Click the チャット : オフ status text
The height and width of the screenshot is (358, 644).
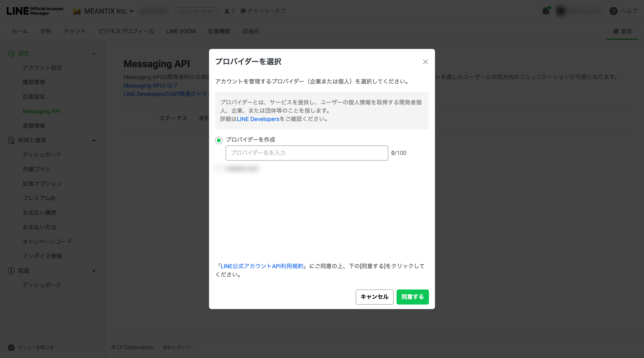(266, 11)
